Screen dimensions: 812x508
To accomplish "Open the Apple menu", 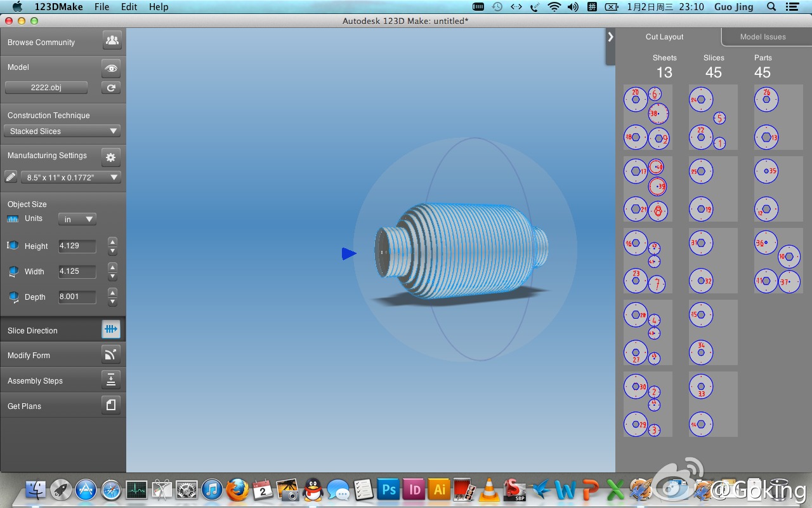I will coord(17,7).
